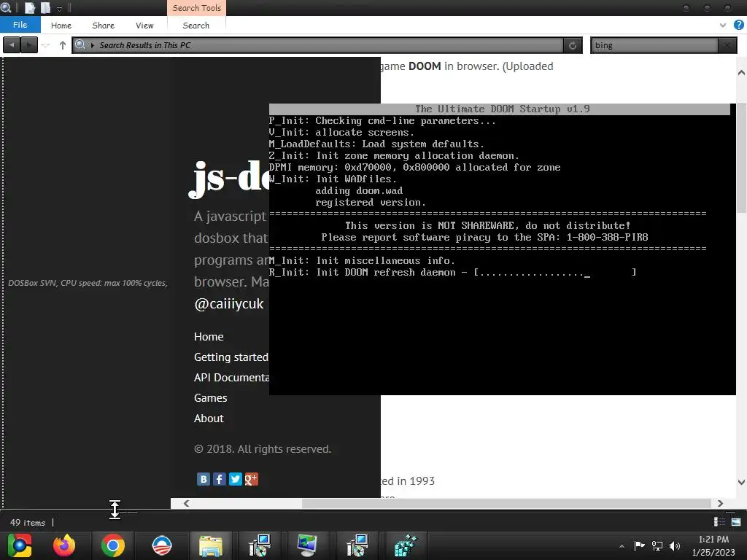Viewport: 747px width, 560px height.
Task: Click the installer icon beside File Explorer
Action: [x=260, y=545]
